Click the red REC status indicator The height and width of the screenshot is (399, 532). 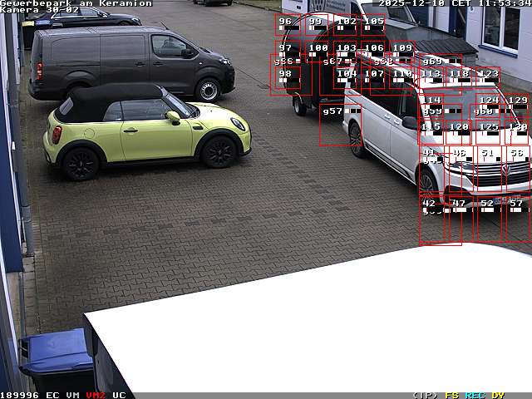(475, 395)
